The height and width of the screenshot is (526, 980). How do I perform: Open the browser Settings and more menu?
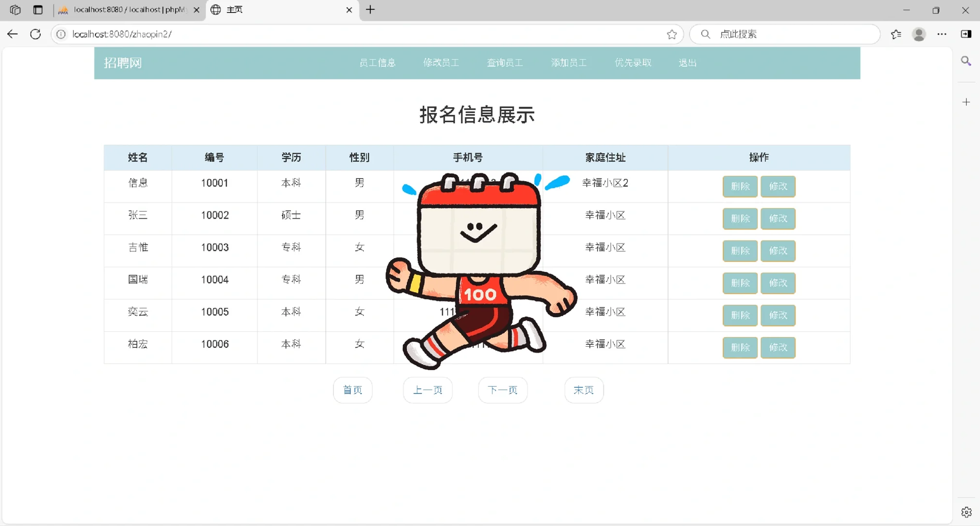(942, 34)
